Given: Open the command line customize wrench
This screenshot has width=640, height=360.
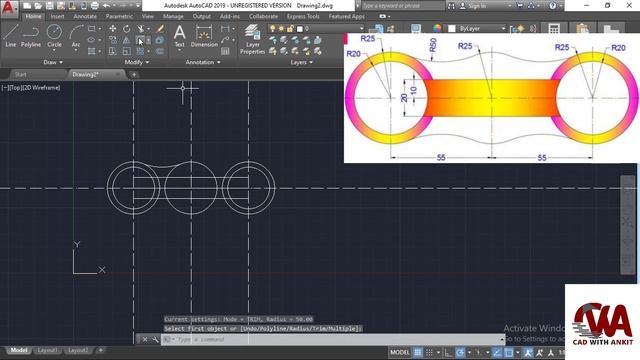Looking at the screenshot, I should click(x=155, y=339).
